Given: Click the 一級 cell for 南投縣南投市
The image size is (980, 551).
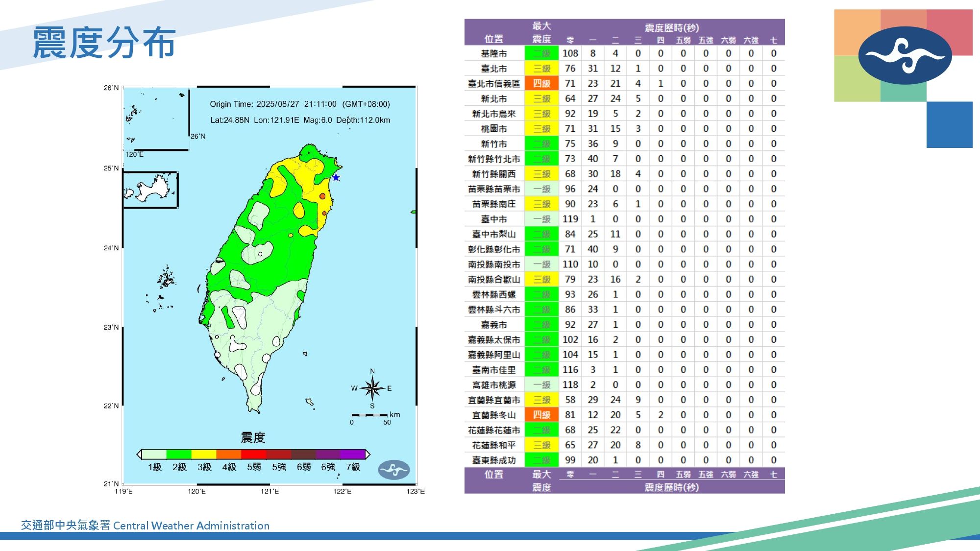Looking at the screenshot, I should pyautogui.click(x=541, y=264).
